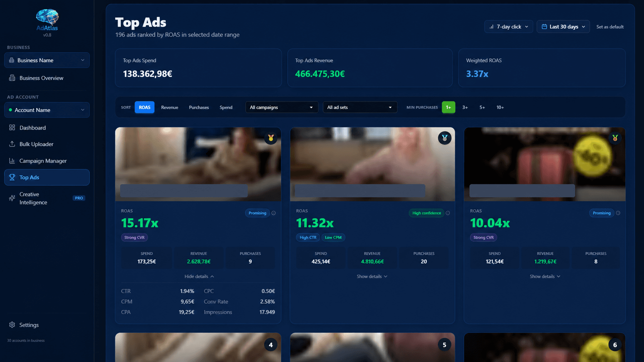Click the Dashboard grid icon

[x=12, y=127]
